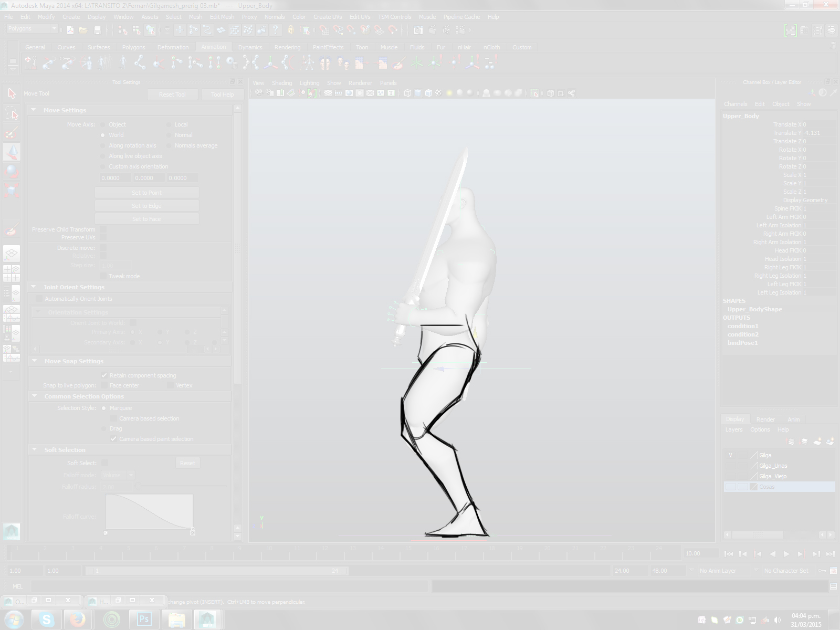Click the Ghost Selected shelf icon

(x=104, y=64)
